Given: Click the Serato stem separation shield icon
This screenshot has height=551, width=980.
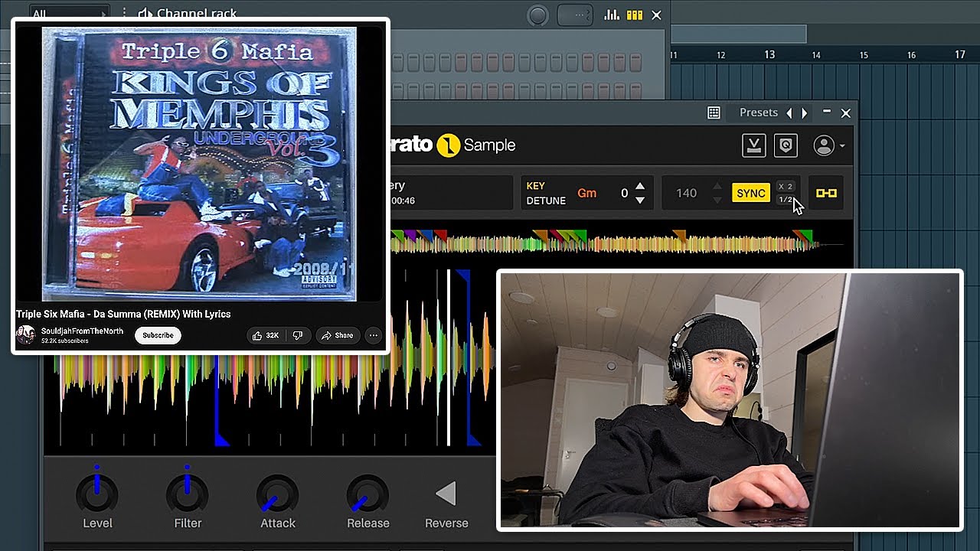Looking at the screenshot, I should coord(786,145).
